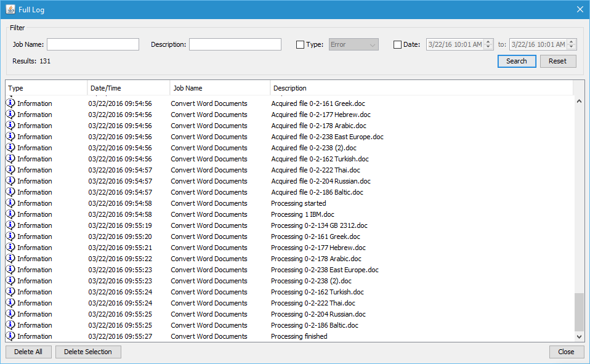
Task: Increment the start date spinner up arrow
Action: click(488, 42)
